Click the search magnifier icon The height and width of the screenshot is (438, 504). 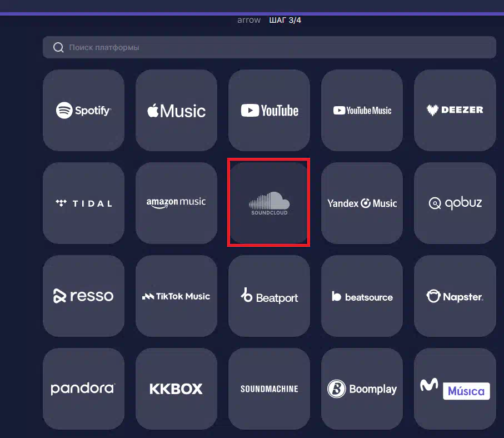pos(58,48)
